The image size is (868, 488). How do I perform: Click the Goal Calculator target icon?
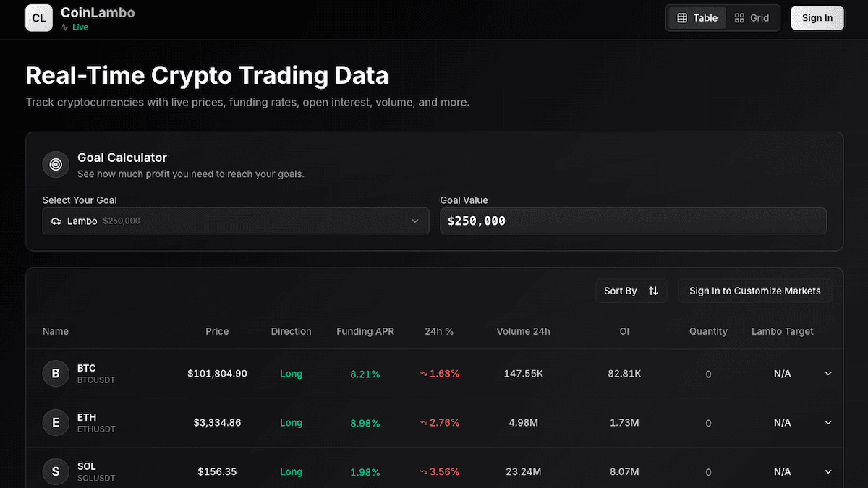(x=56, y=164)
